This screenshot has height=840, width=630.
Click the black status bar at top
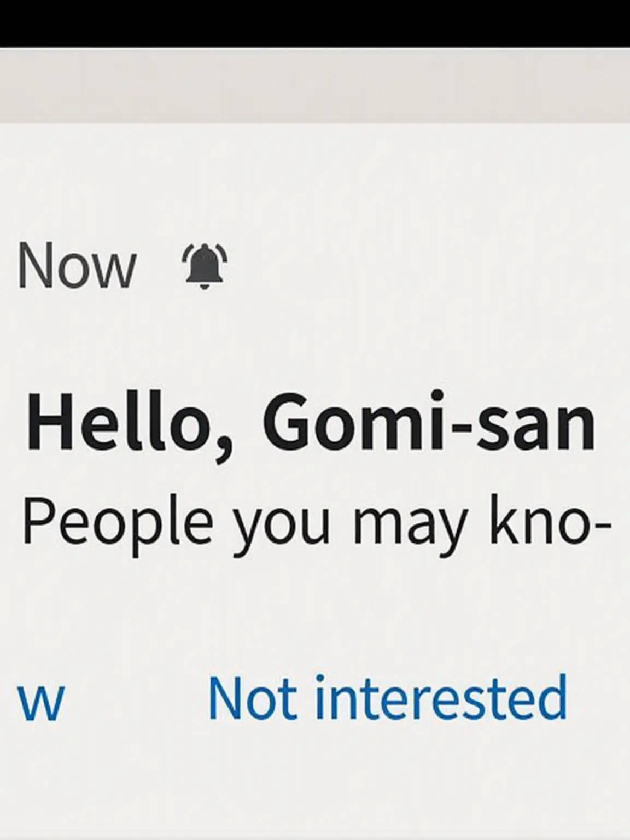[315, 24]
